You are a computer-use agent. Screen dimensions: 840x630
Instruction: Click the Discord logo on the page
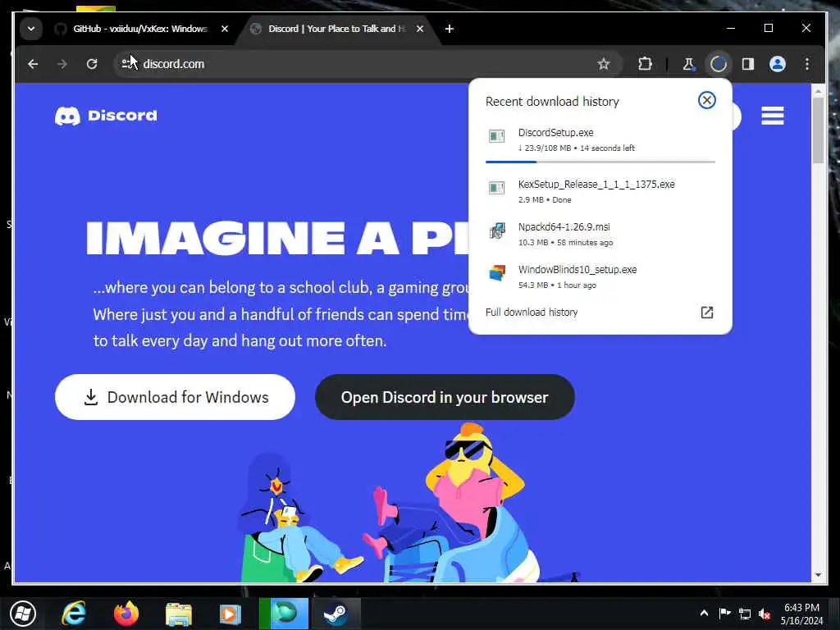click(x=106, y=116)
